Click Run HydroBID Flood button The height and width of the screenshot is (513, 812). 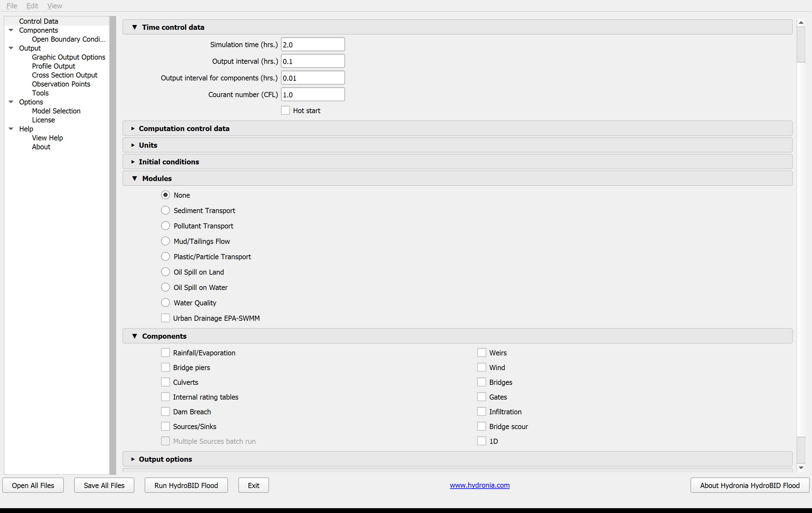(x=186, y=485)
